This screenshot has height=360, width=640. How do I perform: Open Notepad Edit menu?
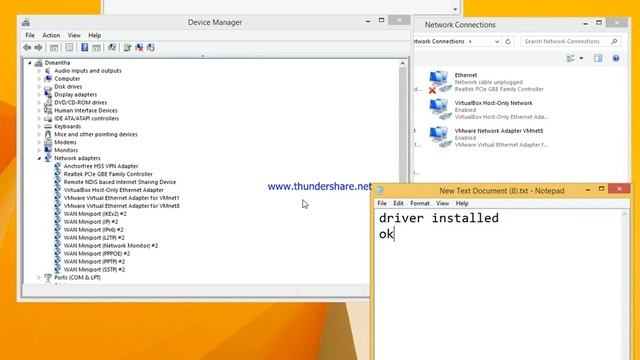(398, 203)
